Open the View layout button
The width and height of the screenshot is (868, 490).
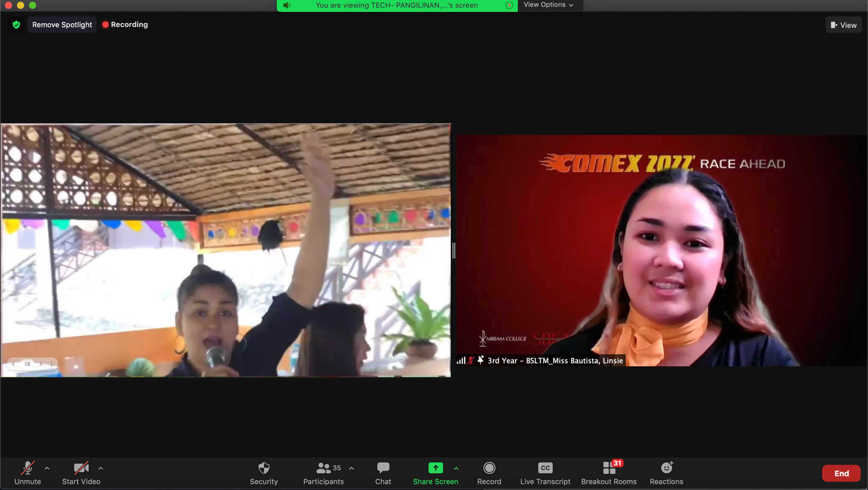[843, 25]
